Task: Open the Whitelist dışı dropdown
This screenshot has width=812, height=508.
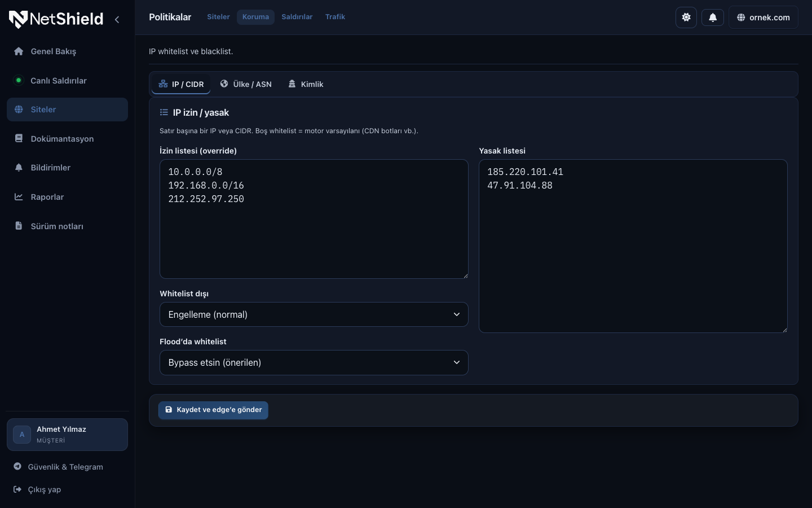Action: click(314, 314)
